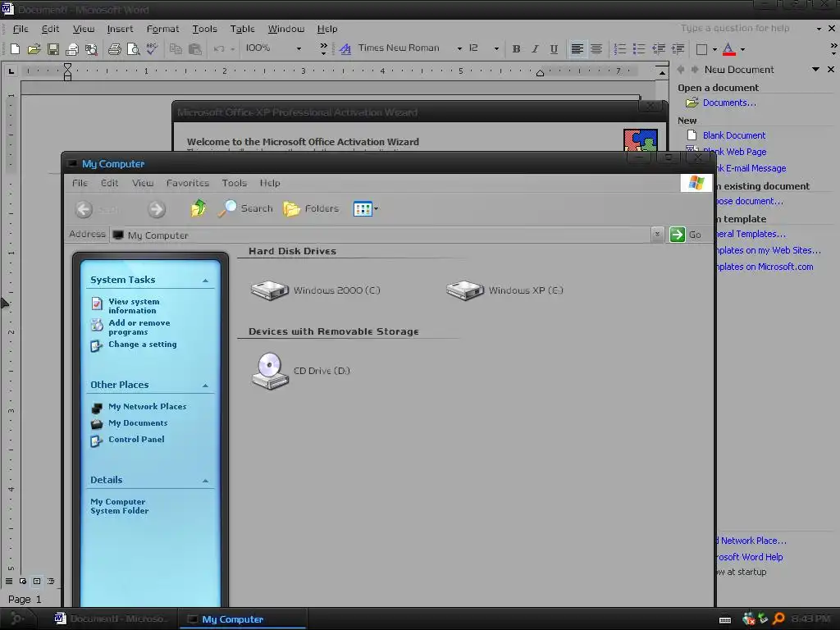Click Documents... link under Open a document

[729, 103]
